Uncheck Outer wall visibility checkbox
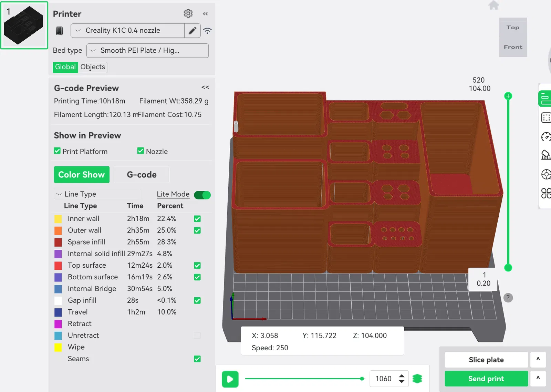 tap(197, 230)
